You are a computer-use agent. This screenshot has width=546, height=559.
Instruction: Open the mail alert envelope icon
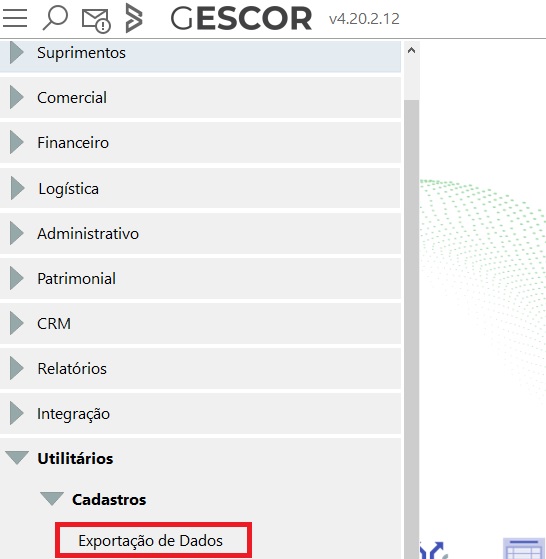coord(96,21)
